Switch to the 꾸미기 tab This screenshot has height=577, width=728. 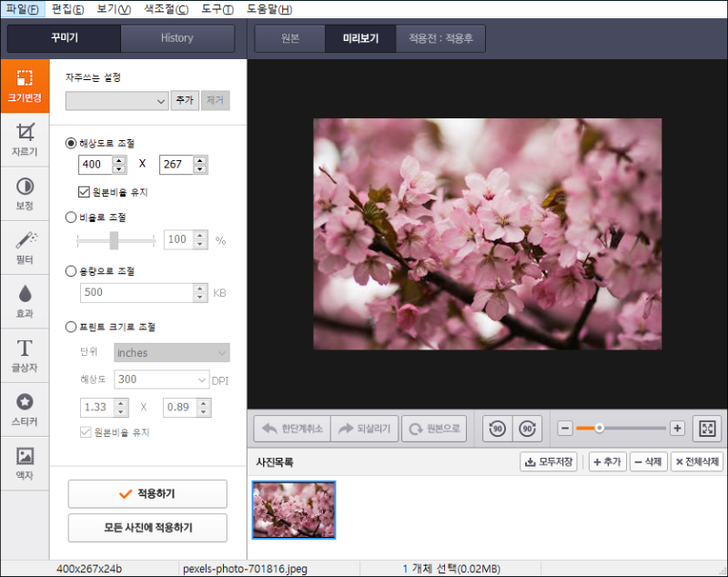(64, 38)
